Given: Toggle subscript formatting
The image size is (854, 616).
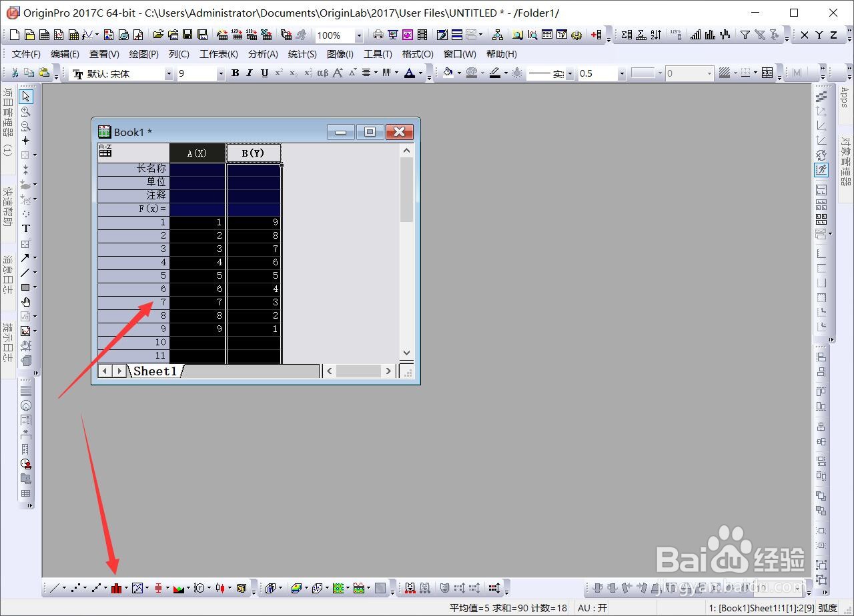Looking at the screenshot, I should [294, 73].
